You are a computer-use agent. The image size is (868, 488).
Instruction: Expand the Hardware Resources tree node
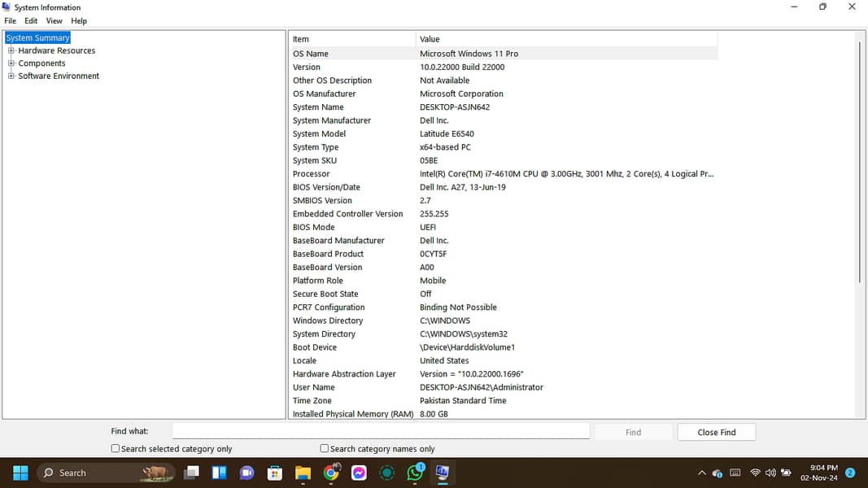tap(11, 50)
